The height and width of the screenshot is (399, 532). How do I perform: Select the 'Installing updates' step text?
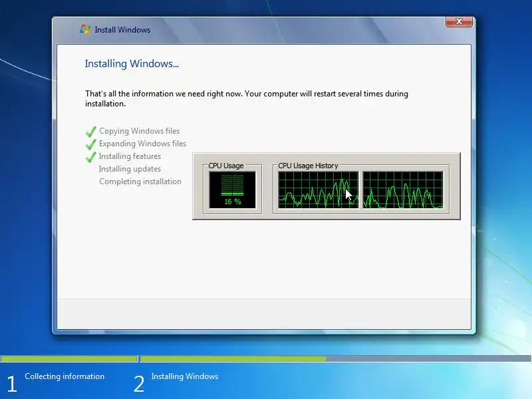(130, 169)
